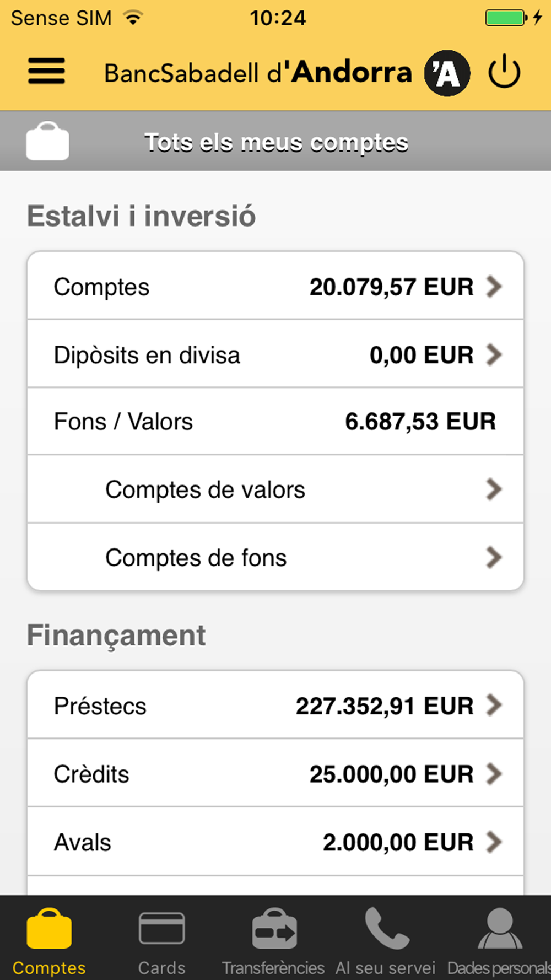This screenshot has height=980, width=551.
Task: Tap the white briefcase header icon
Action: (x=47, y=142)
